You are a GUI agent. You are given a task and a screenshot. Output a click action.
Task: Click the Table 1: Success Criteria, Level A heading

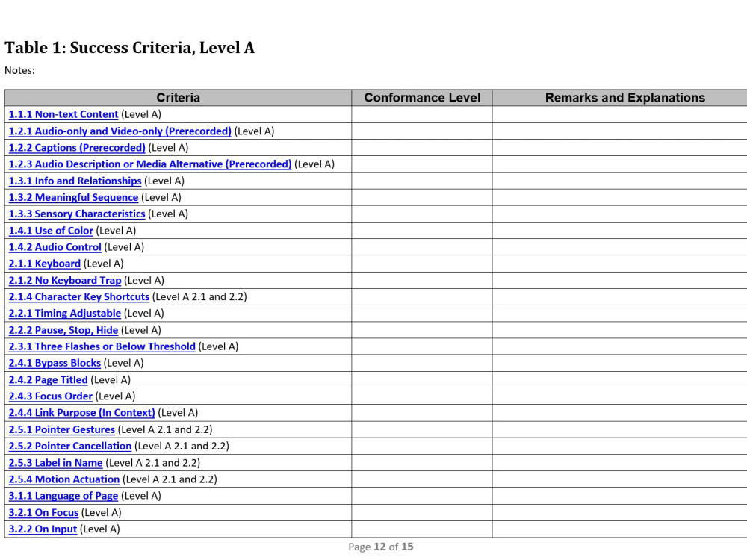tap(129, 48)
